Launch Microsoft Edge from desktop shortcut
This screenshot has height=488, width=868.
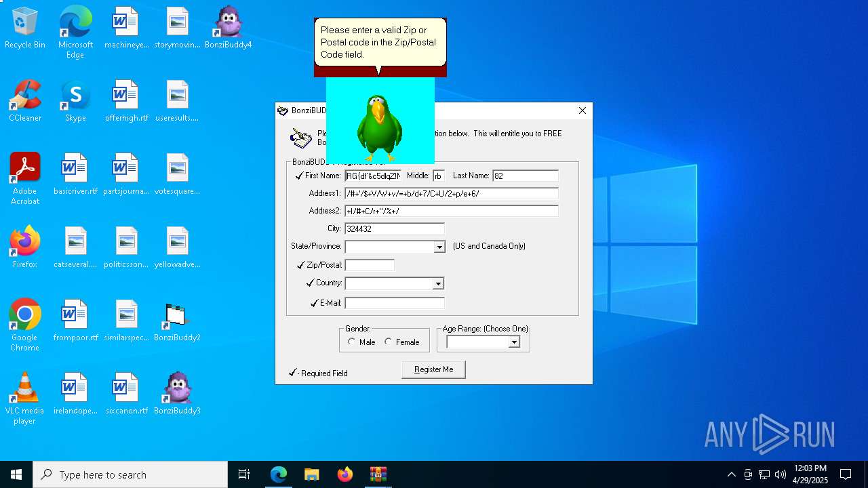click(x=75, y=33)
